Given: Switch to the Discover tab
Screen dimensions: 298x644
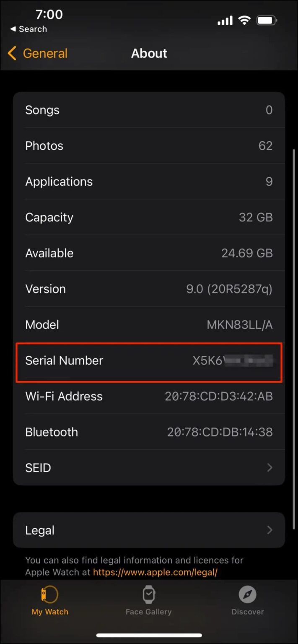Looking at the screenshot, I should point(248,602).
